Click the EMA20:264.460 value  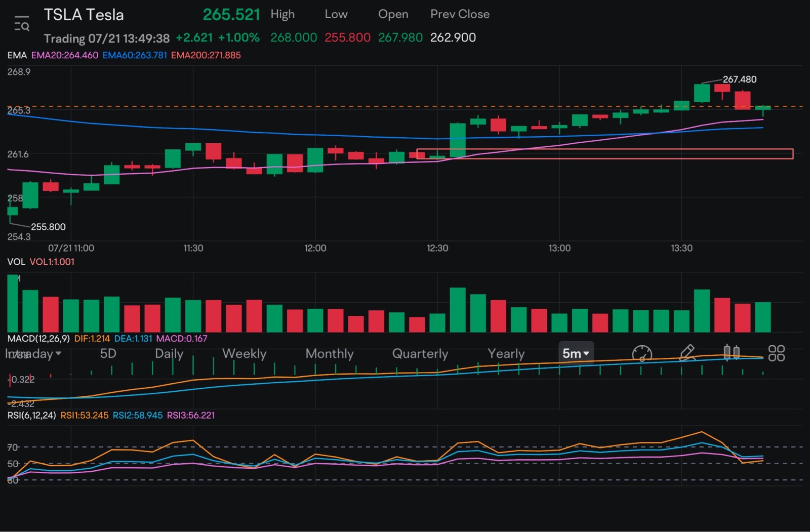click(65, 55)
